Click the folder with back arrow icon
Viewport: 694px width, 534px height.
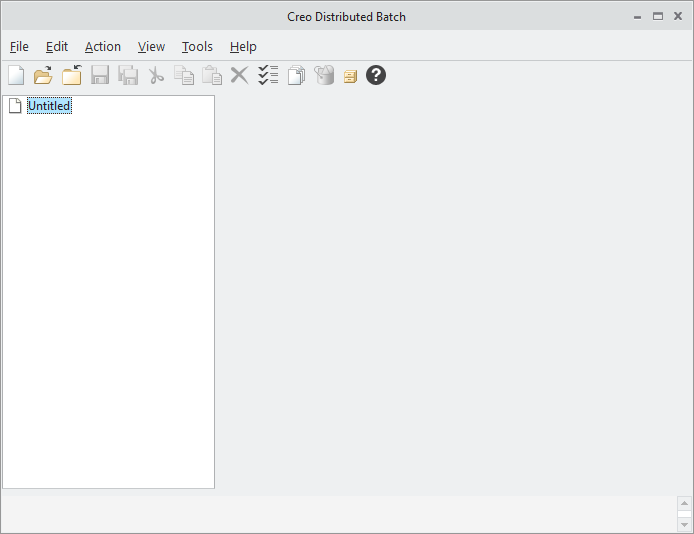click(72, 75)
